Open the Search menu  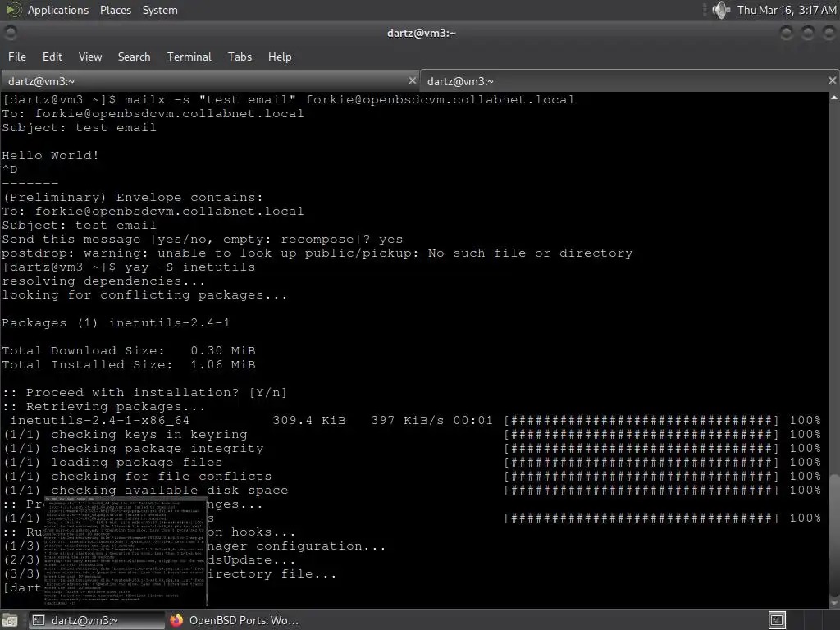(134, 57)
